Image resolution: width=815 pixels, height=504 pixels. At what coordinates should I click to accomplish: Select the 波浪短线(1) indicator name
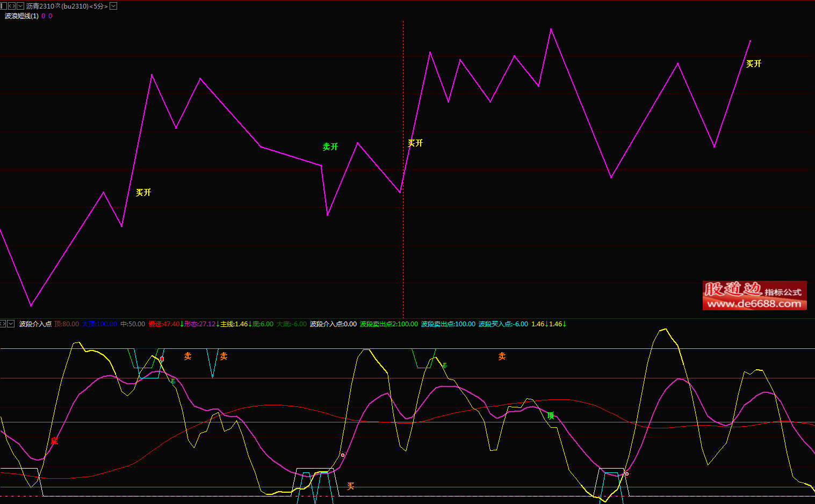pos(21,16)
